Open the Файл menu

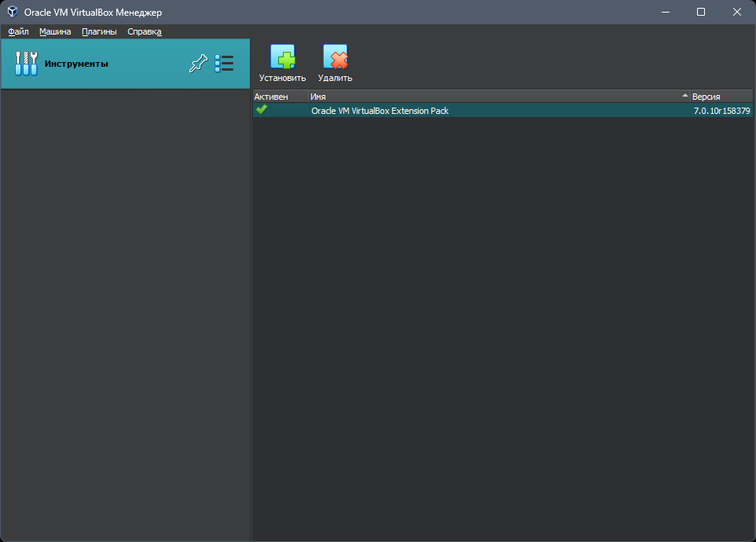click(18, 31)
